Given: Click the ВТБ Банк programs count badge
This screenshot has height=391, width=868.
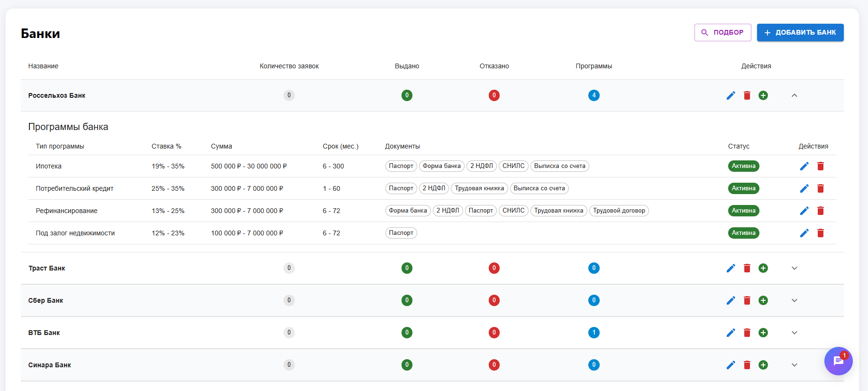Looking at the screenshot, I should 594,333.
